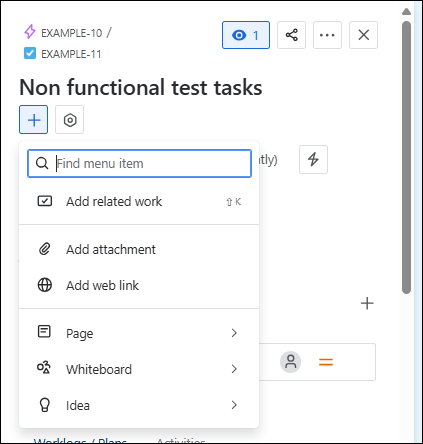Click the orange medium priority icon

326,362
